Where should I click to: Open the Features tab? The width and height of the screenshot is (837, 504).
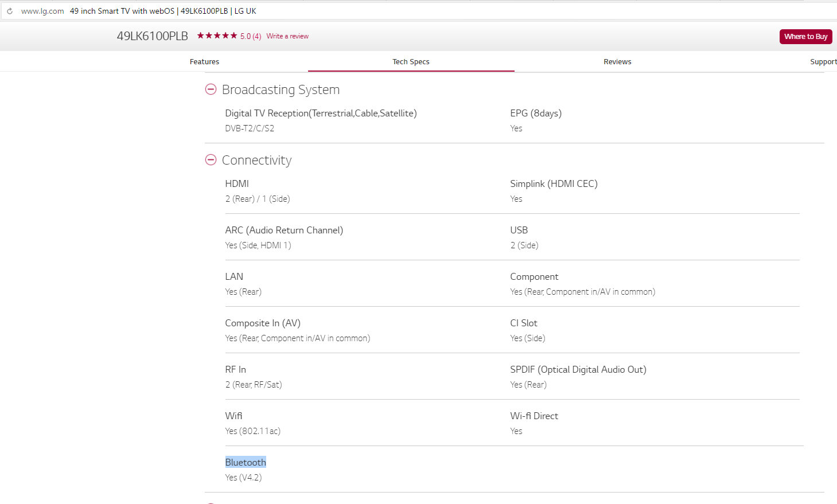204,62
